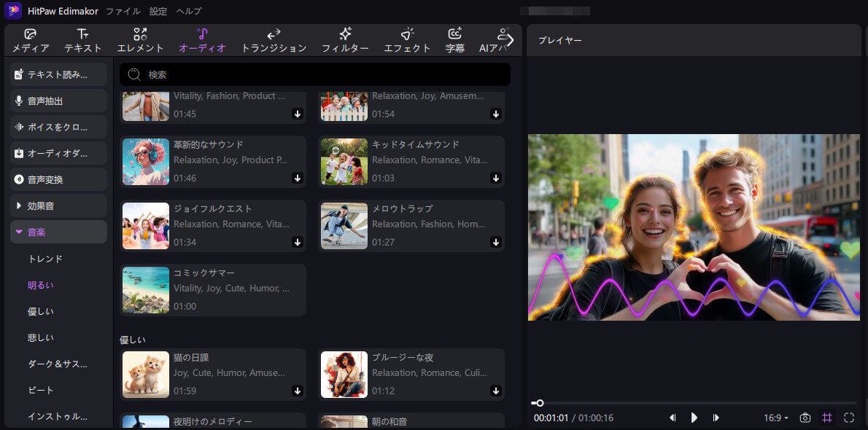Preview the 猫の日課 kittens thumbnail
Viewport: 868px width, 430px height.
pos(146,375)
